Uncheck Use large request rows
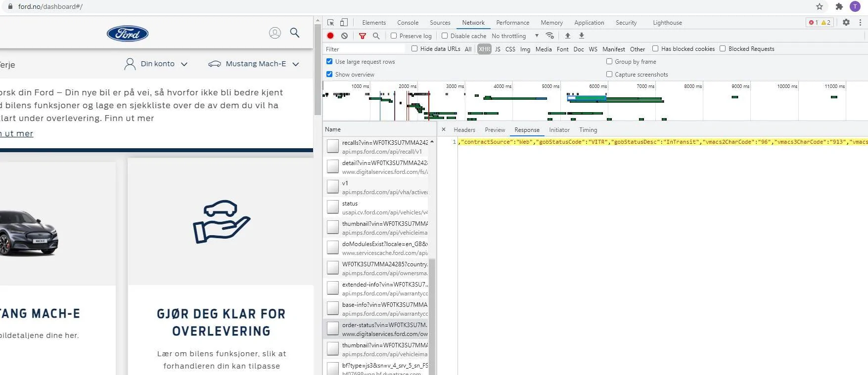This screenshot has height=375, width=868. click(x=329, y=61)
